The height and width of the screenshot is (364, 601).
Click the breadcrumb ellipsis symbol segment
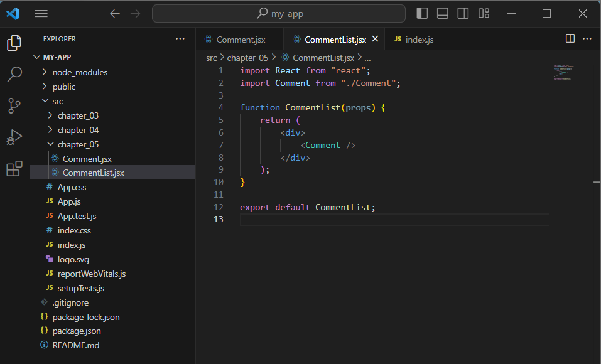pos(367,58)
